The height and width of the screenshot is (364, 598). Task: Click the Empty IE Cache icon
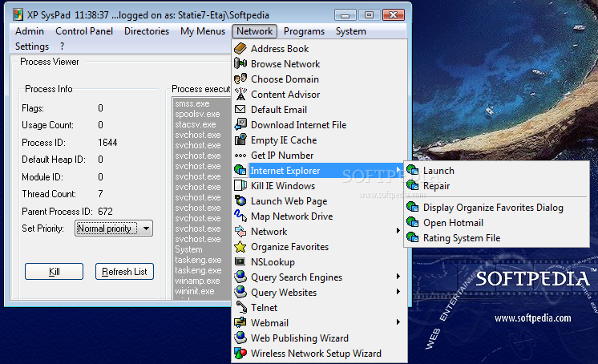240,140
